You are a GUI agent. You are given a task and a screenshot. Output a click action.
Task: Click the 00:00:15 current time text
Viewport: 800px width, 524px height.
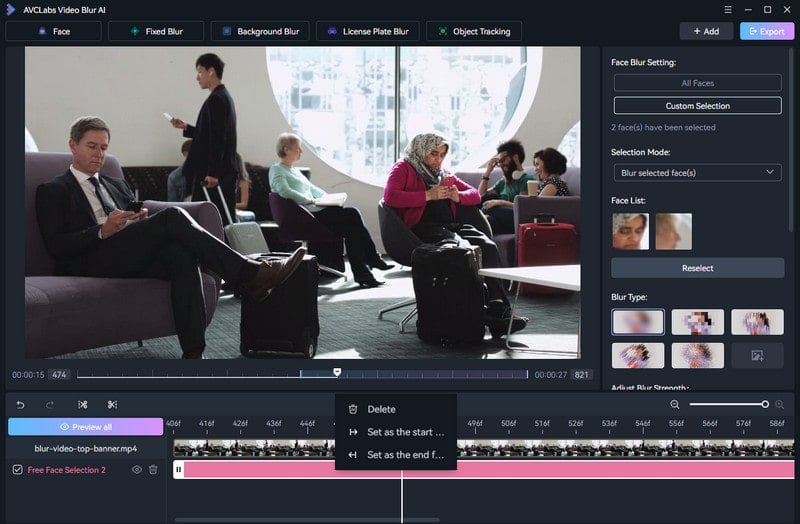pos(28,375)
